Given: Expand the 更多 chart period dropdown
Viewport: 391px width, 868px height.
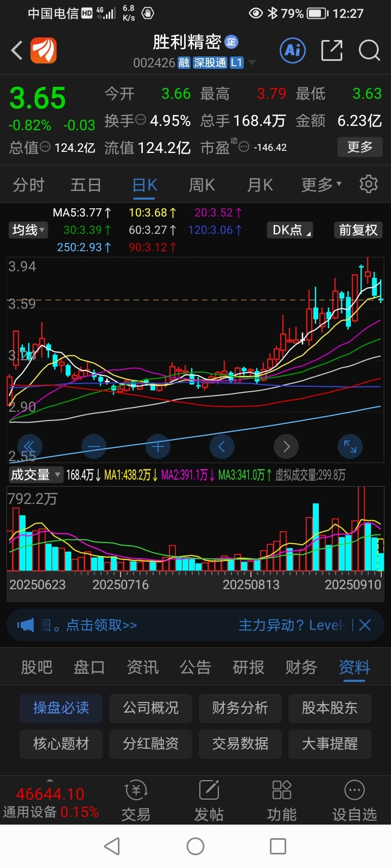Looking at the screenshot, I should 321,185.
